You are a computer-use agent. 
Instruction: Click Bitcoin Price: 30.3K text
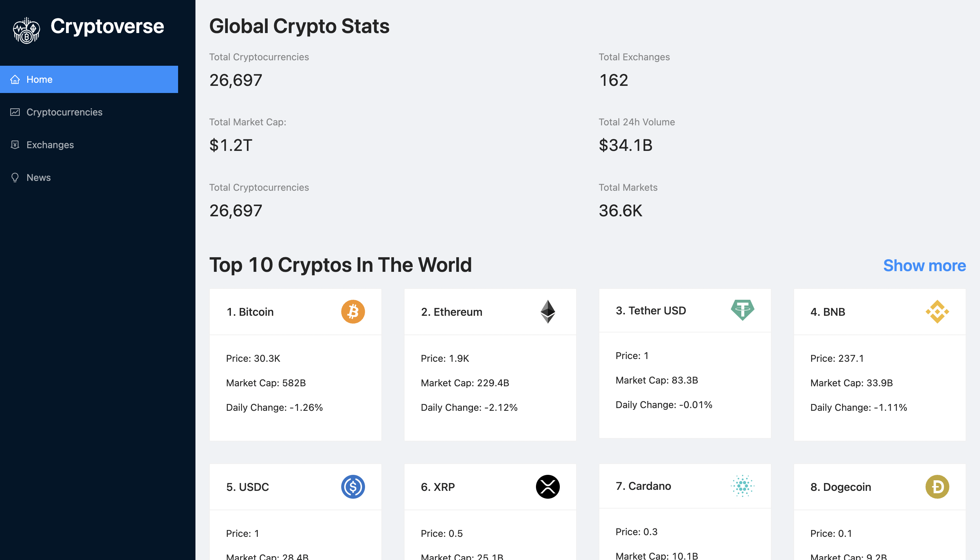pyautogui.click(x=253, y=358)
